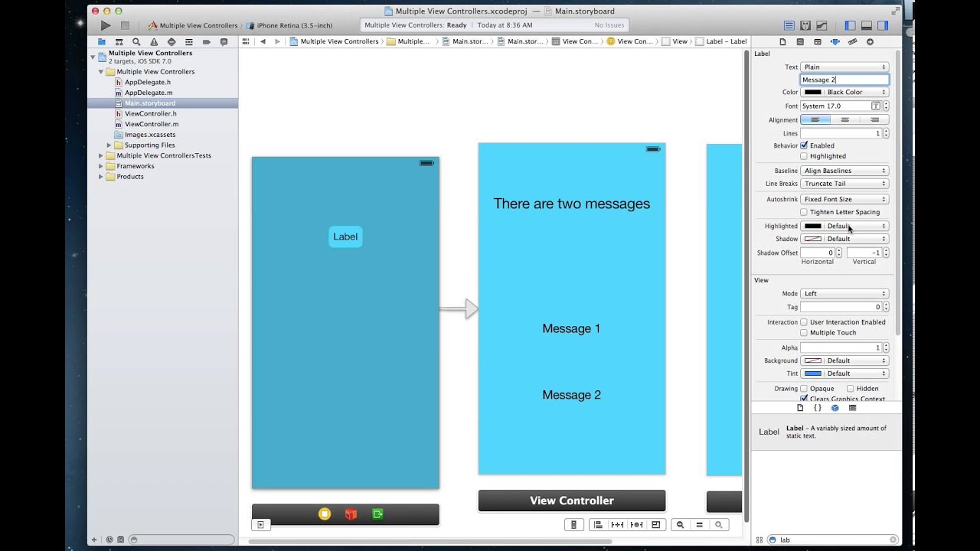Expand the Frameworks group
The width and height of the screenshot is (980, 551).
pyautogui.click(x=101, y=166)
